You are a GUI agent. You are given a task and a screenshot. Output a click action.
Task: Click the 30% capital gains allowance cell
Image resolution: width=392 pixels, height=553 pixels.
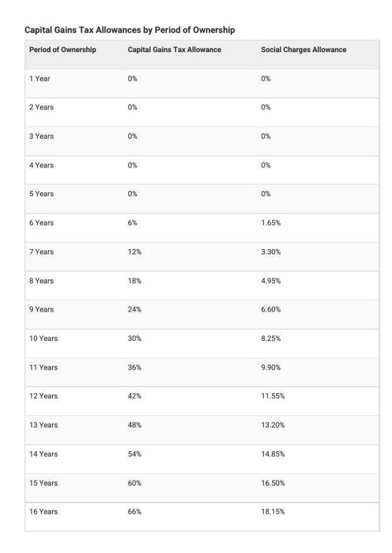135,339
